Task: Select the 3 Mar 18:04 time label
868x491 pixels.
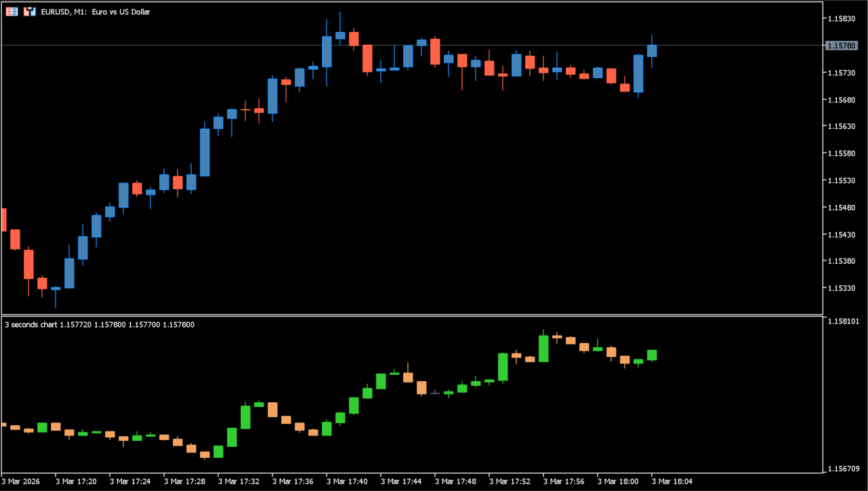Action: [671, 482]
